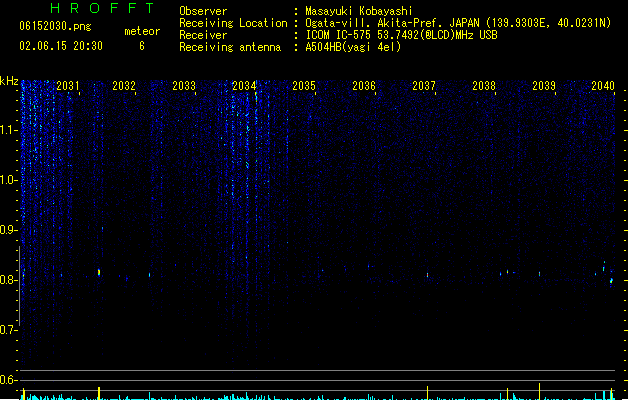Click the 2035 time marker
The height and width of the screenshot is (400, 629).
click(x=304, y=86)
